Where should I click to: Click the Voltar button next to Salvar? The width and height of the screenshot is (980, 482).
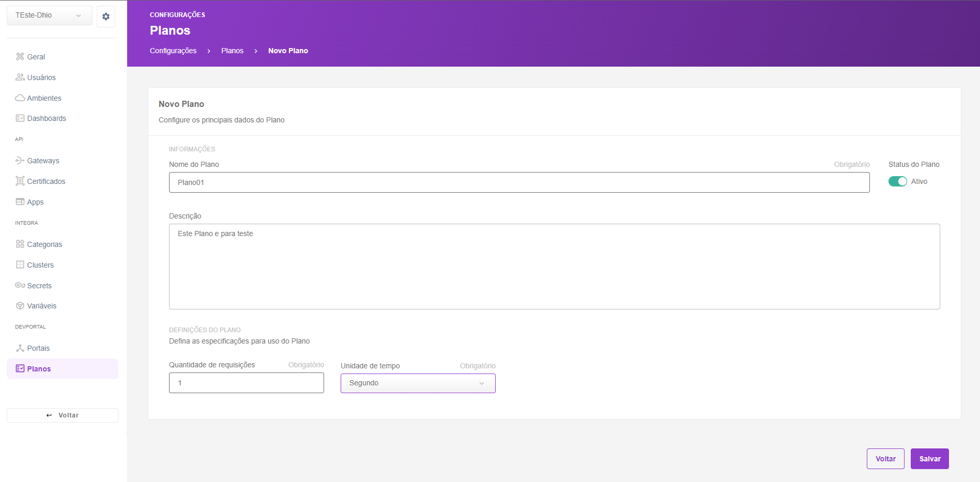click(x=885, y=459)
